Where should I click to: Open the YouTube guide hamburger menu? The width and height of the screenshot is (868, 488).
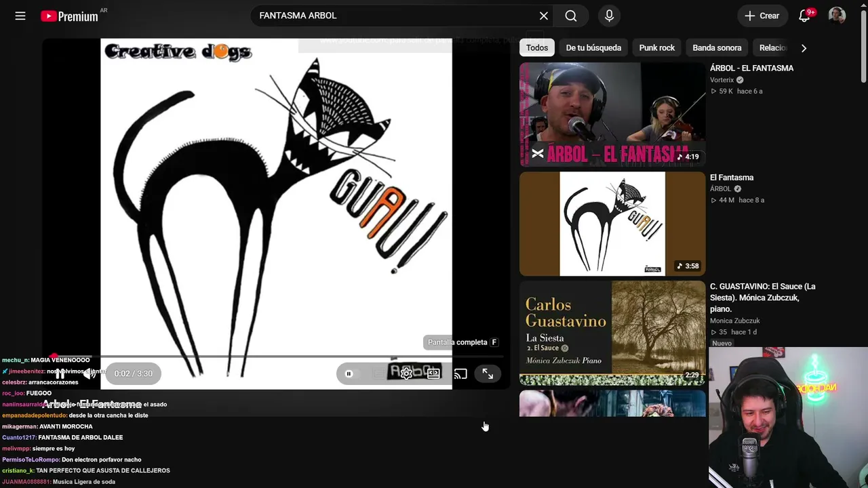[20, 16]
